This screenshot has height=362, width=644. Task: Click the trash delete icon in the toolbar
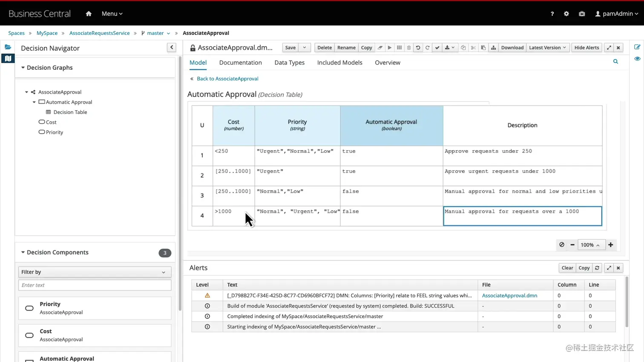click(408, 48)
